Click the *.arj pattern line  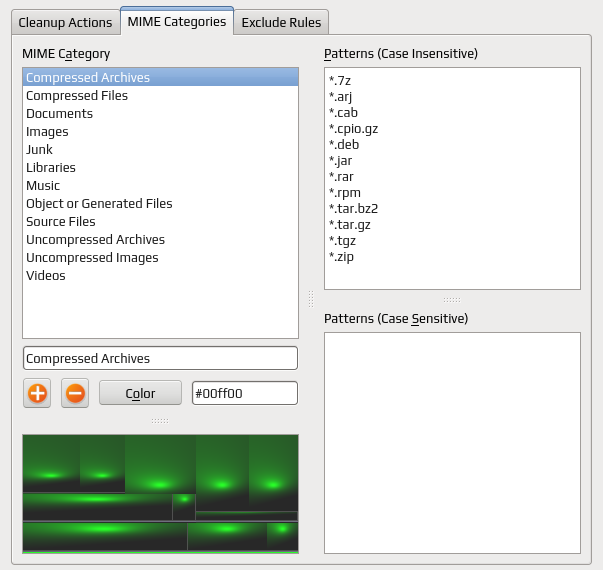point(340,97)
